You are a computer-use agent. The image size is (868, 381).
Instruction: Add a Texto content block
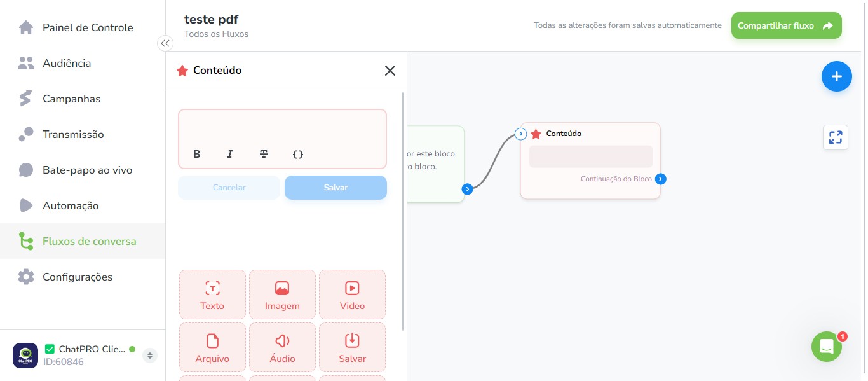pos(212,294)
